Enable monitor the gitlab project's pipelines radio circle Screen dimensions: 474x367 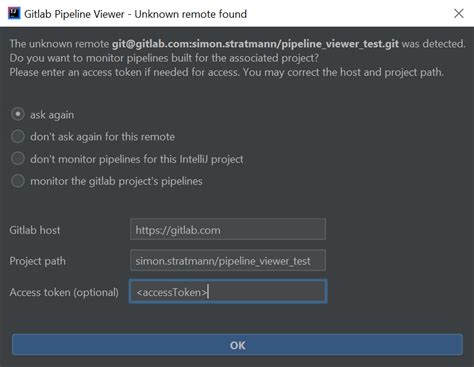click(x=18, y=181)
